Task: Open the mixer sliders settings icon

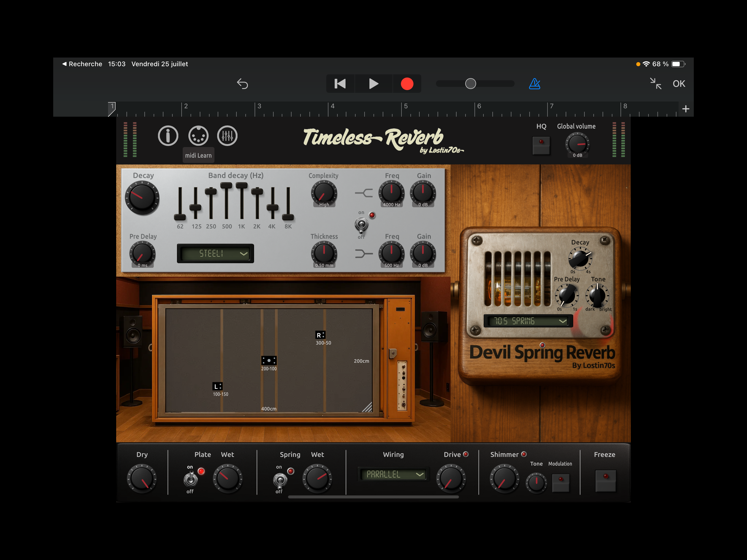Action: click(x=227, y=136)
